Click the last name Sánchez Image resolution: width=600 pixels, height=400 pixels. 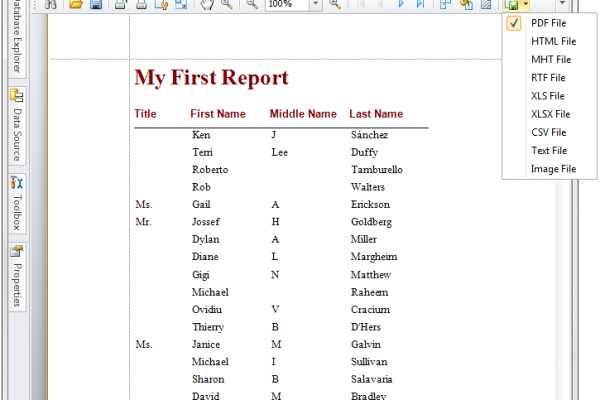pyautogui.click(x=370, y=135)
